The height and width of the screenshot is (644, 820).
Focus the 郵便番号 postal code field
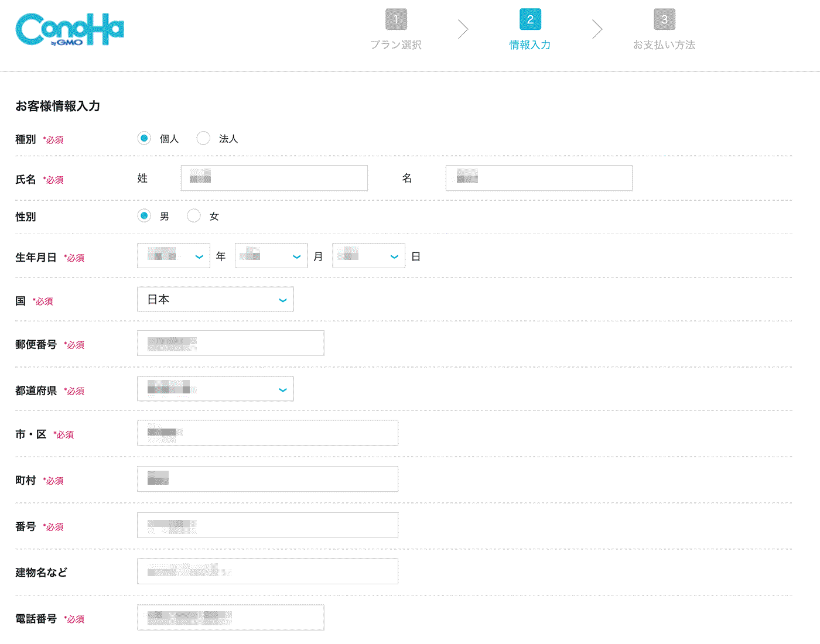[231, 343]
